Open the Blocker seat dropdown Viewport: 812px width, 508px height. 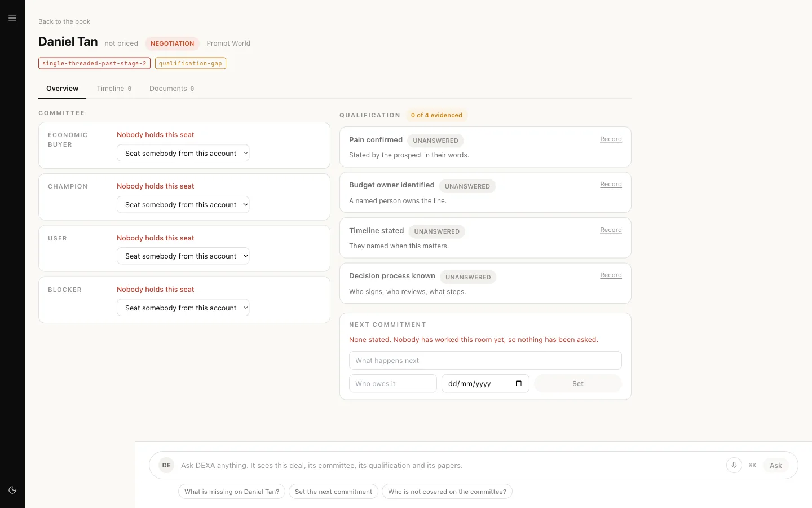183,308
